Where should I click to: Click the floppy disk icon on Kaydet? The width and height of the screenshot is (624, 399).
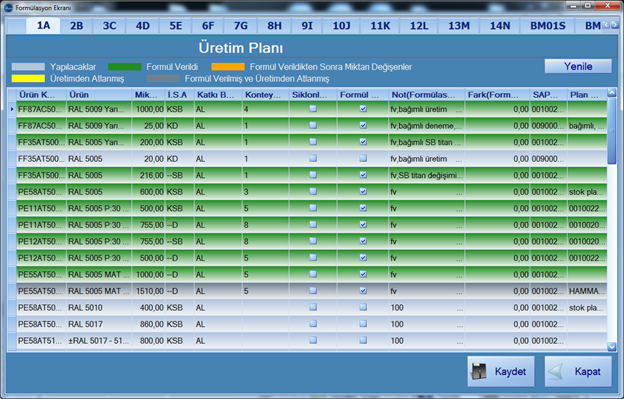click(x=479, y=371)
